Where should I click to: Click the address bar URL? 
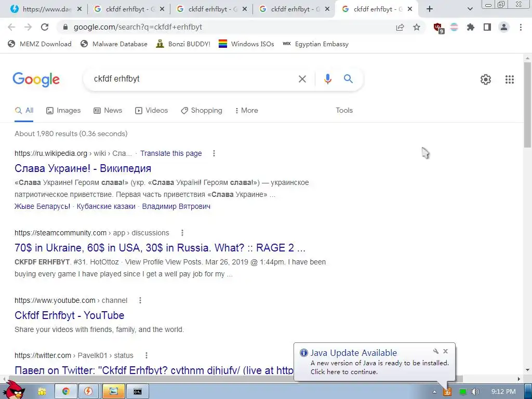pos(138,27)
